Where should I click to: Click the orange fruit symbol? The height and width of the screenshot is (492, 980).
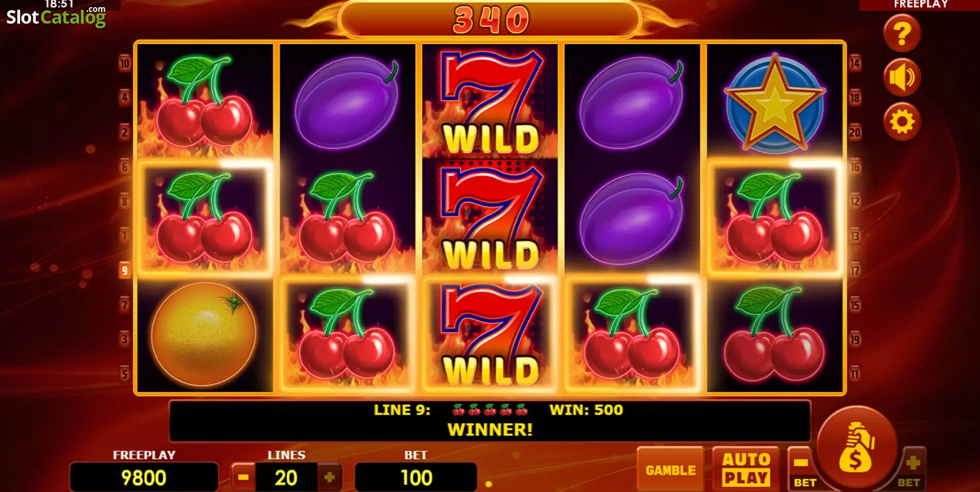point(204,334)
